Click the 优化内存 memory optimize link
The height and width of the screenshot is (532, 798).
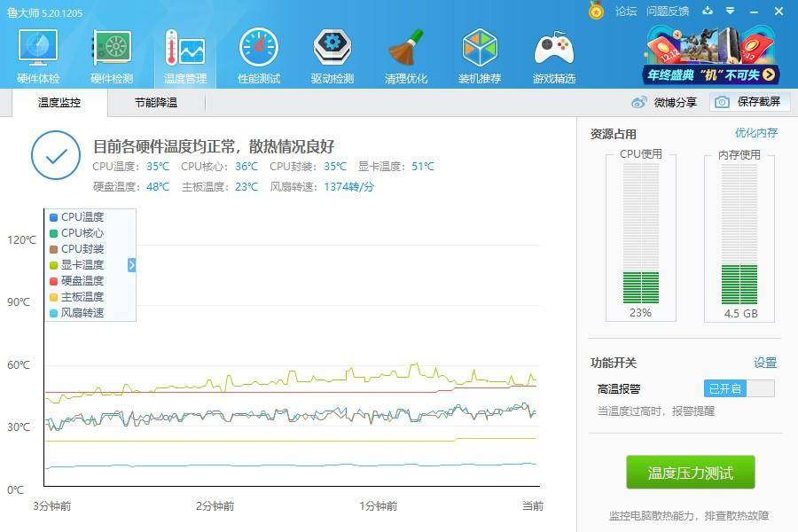tap(755, 132)
